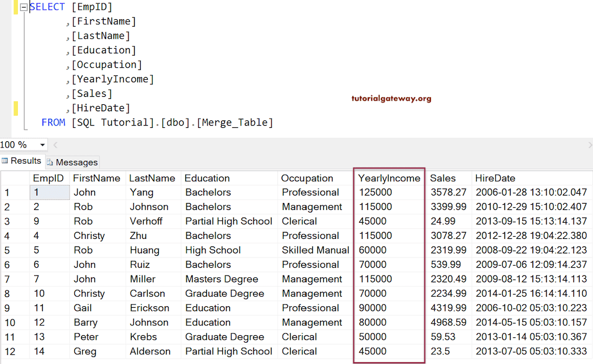This screenshot has height=364, width=593.
Task: Click the minus fold box next to SELECT
Action: tap(21, 7)
